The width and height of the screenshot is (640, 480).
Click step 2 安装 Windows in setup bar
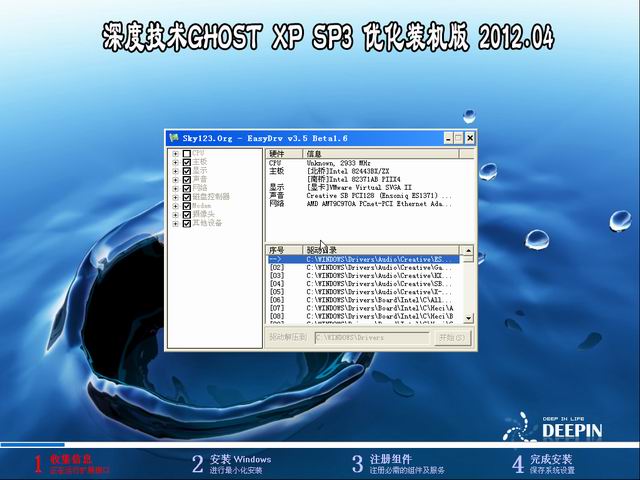click(231, 464)
